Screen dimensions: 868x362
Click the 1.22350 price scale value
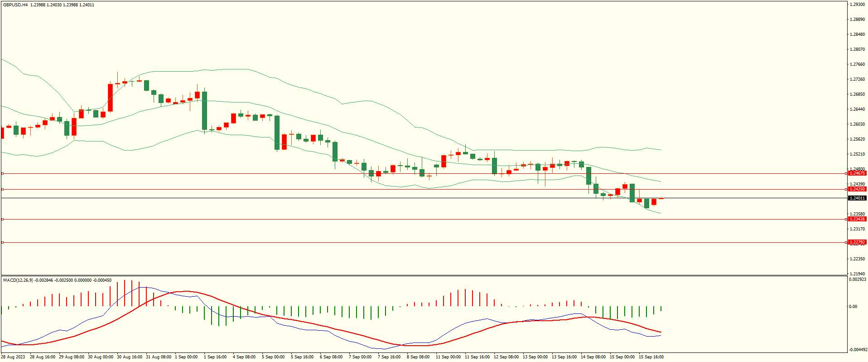click(857, 259)
